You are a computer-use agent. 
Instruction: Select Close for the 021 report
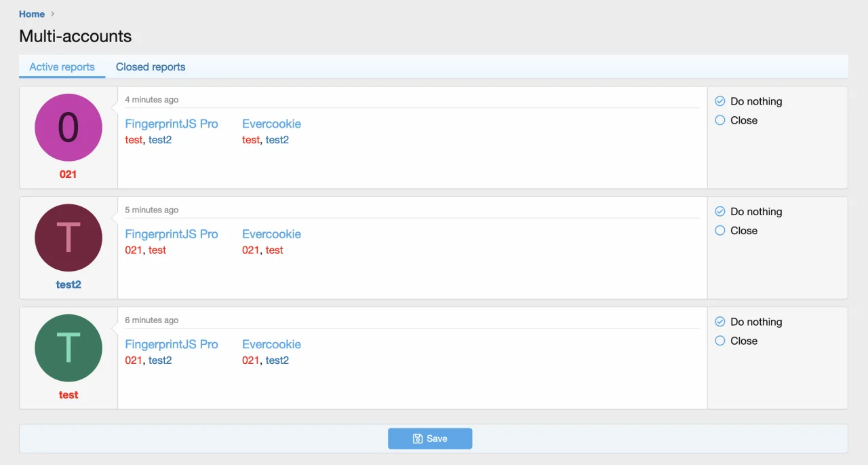720,120
